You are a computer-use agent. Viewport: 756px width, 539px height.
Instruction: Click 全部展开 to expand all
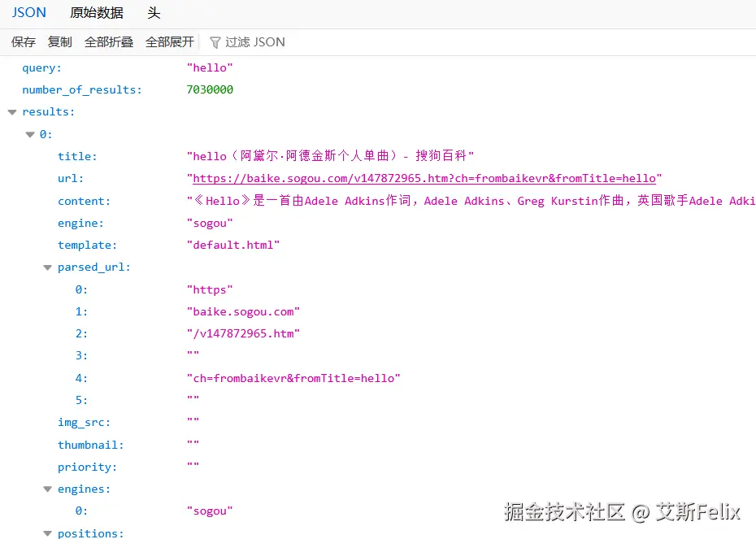pos(170,42)
